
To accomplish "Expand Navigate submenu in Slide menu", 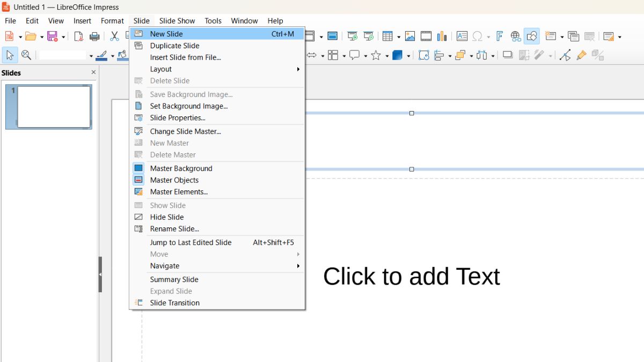I will click(x=217, y=266).
